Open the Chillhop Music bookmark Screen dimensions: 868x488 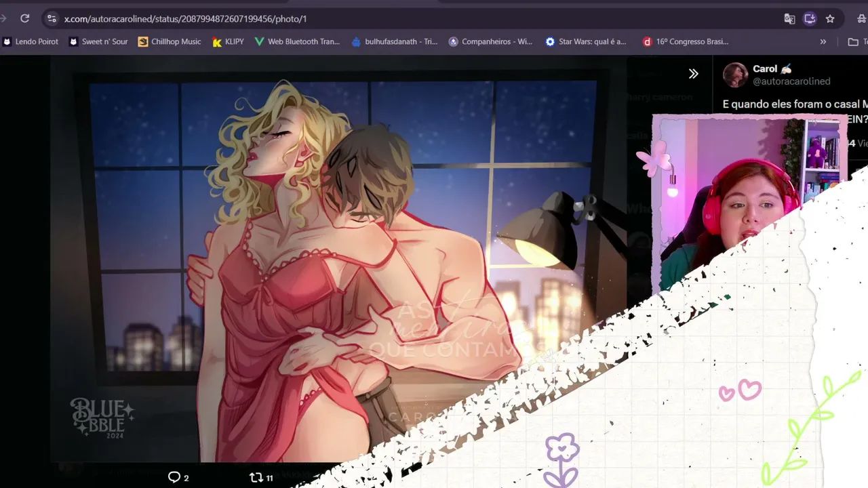[170, 41]
